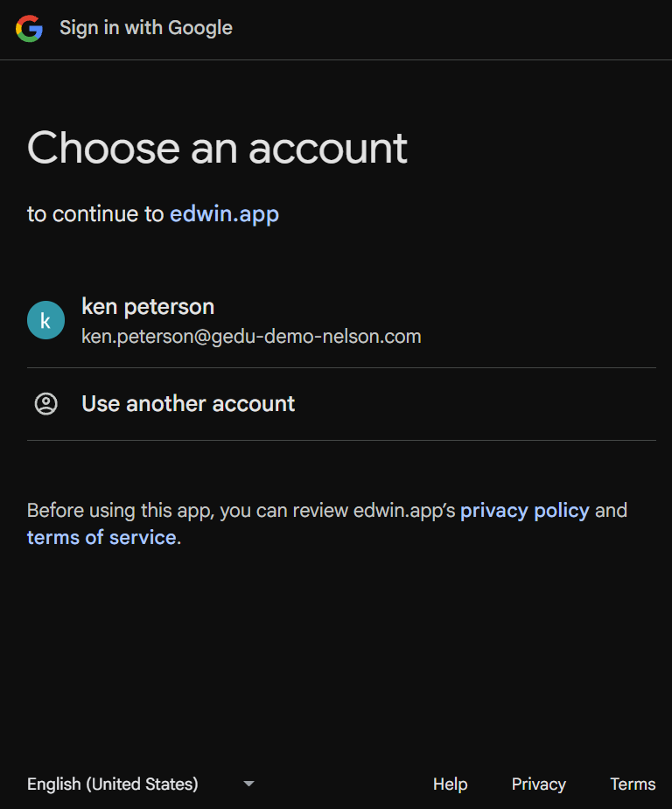Screen dimensions: 672x809
Task: Click the ken.peterson@gedu-demo-nelson.com email address
Action: 251,336
